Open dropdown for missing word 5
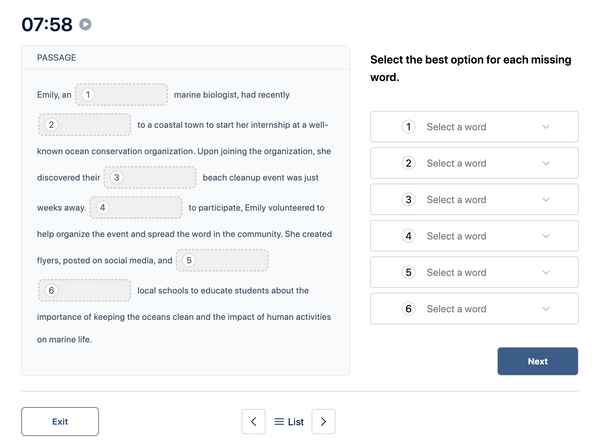The image size is (600, 442). 474,272
